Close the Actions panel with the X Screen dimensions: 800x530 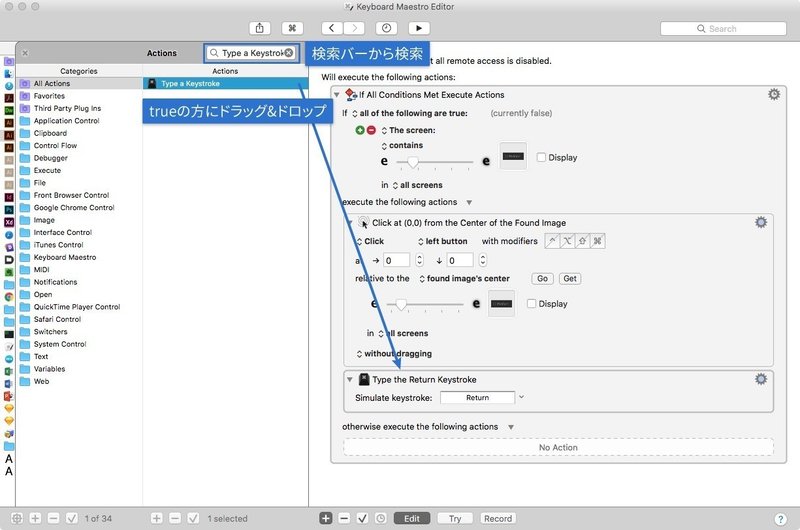click(25, 53)
